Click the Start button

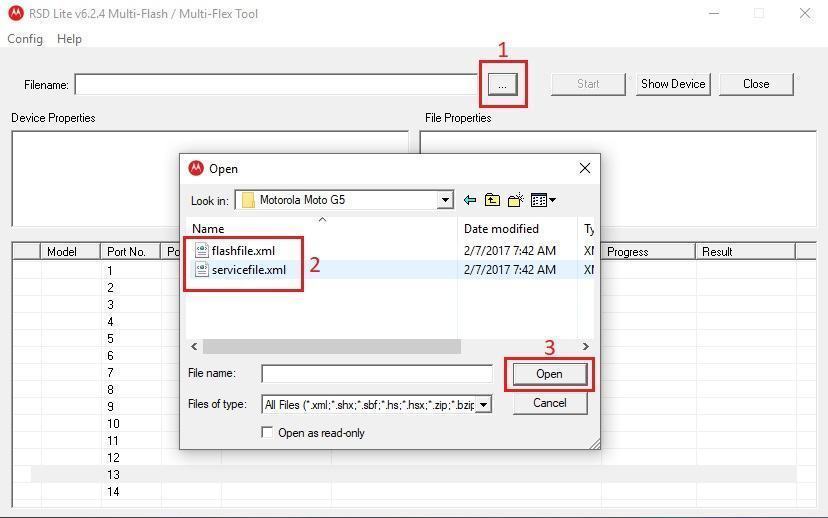coord(588,84)
